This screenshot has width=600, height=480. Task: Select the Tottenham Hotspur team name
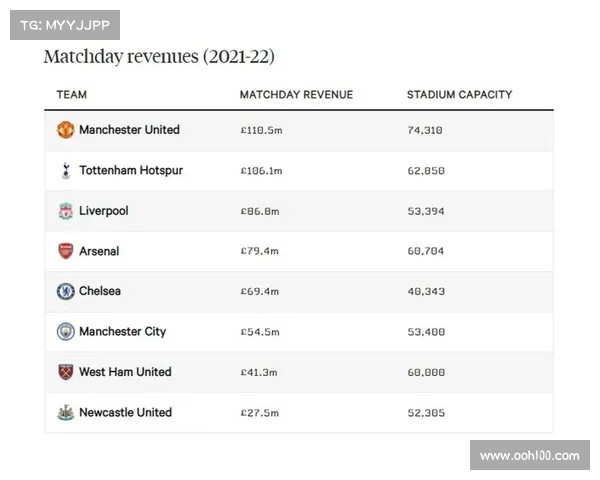pyautogui.click(x=131, y=171)
